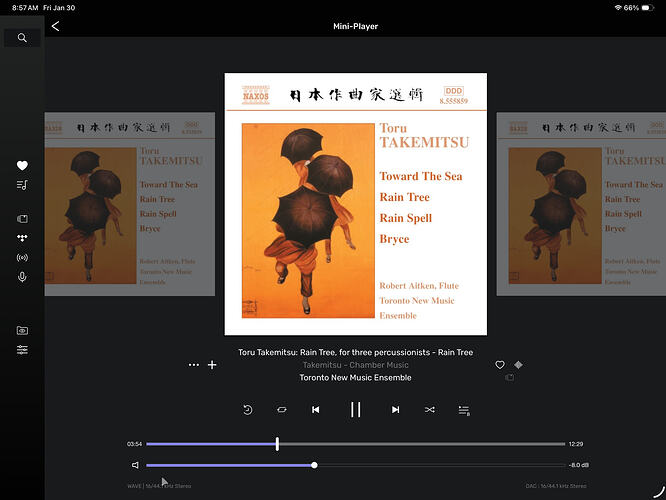The height and width of the screenshot is (500, 666).
Task: Open settings sliders icon in the sidebar
Action: [x=22, y=350]
